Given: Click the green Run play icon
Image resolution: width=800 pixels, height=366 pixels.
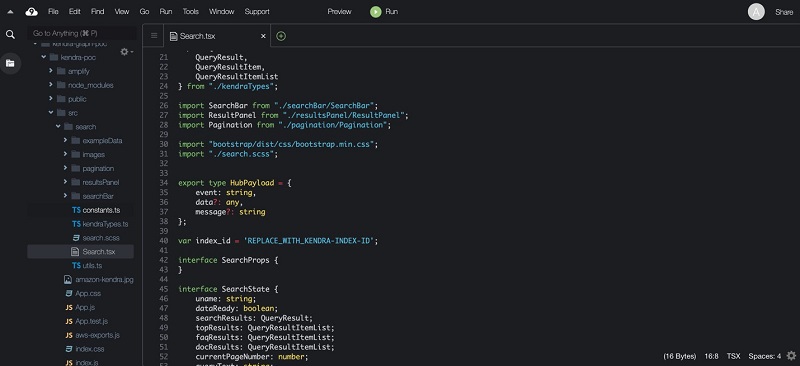Looking at the screenshot, I should (x=376, y=11).
